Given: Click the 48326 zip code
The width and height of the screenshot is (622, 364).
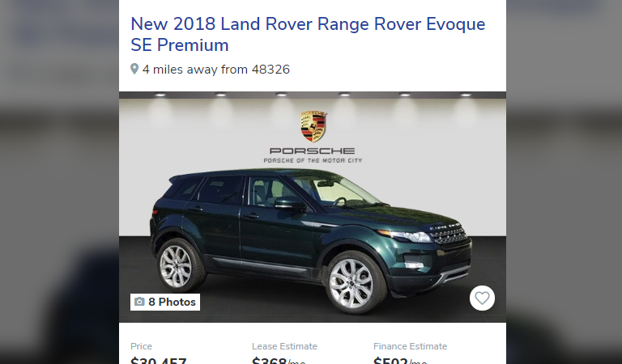Looking at the screenshot, I should [271, 70].
